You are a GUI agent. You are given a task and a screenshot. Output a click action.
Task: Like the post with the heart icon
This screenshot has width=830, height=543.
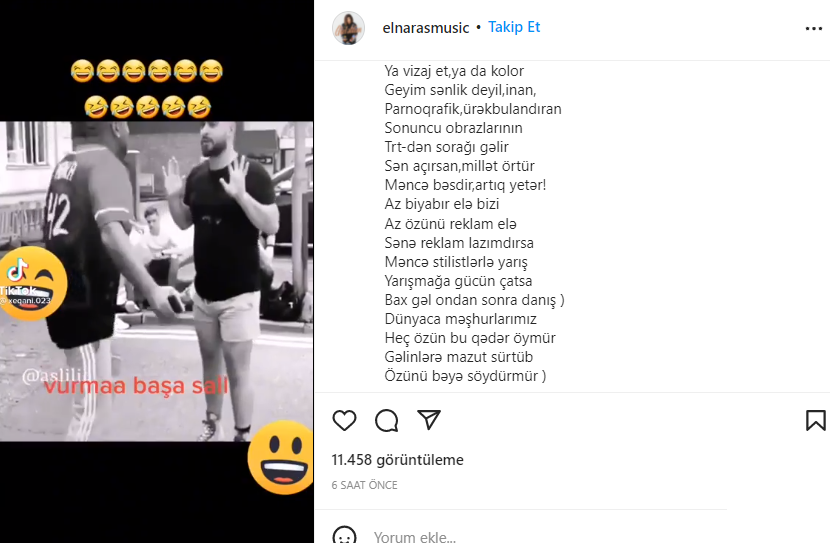(344, 421)
